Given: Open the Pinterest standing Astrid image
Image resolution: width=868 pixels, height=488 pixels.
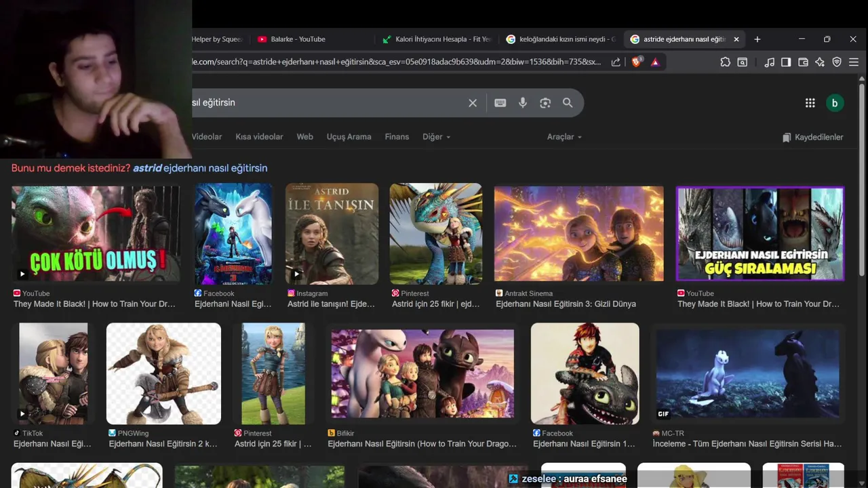Looking at the screenshot, I should 273,373.
